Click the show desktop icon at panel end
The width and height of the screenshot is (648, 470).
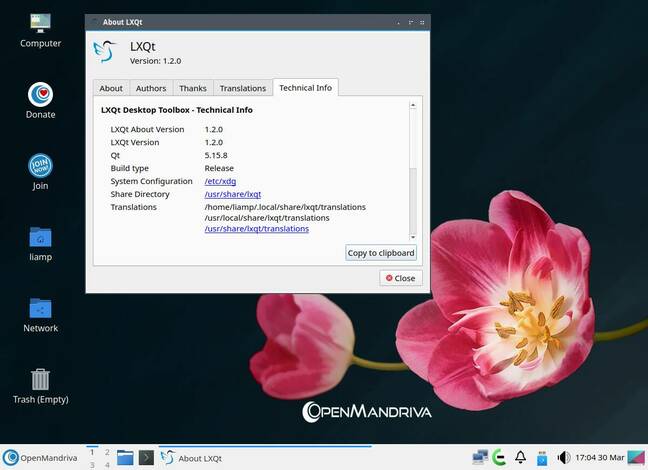coord(636,458)
